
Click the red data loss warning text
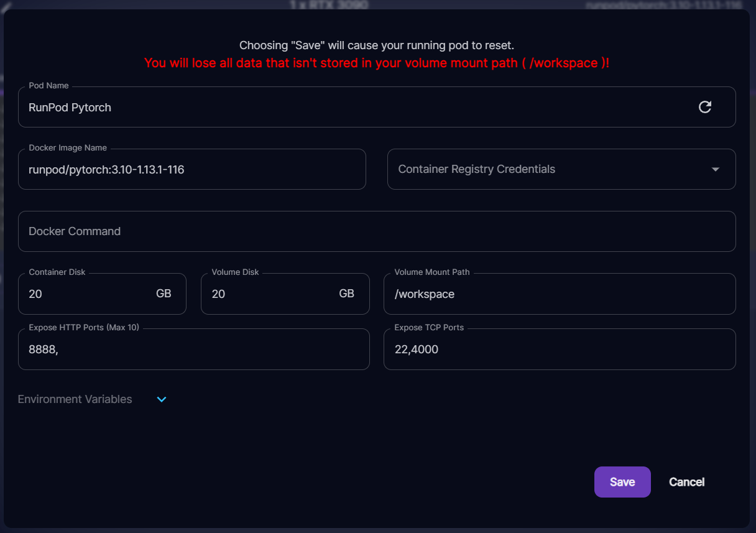[x=377, y=63]
